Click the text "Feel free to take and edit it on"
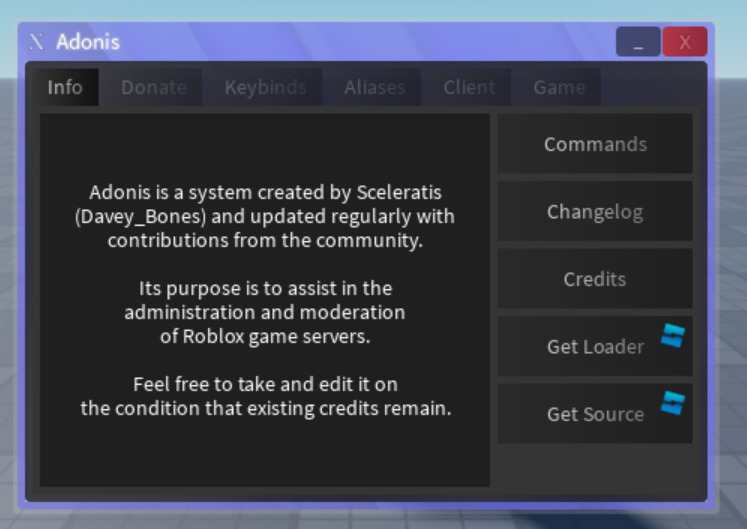This screenshot has height=529, width=747. pos(265,384)
